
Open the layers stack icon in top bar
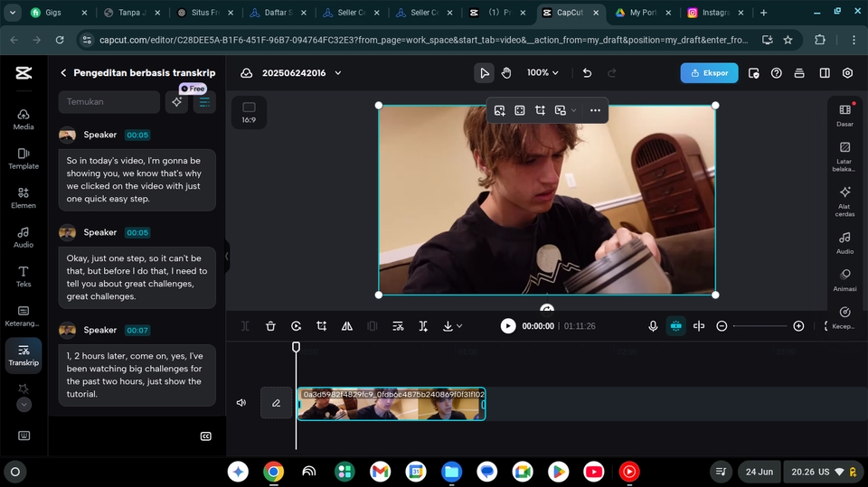tap(798, 72)
